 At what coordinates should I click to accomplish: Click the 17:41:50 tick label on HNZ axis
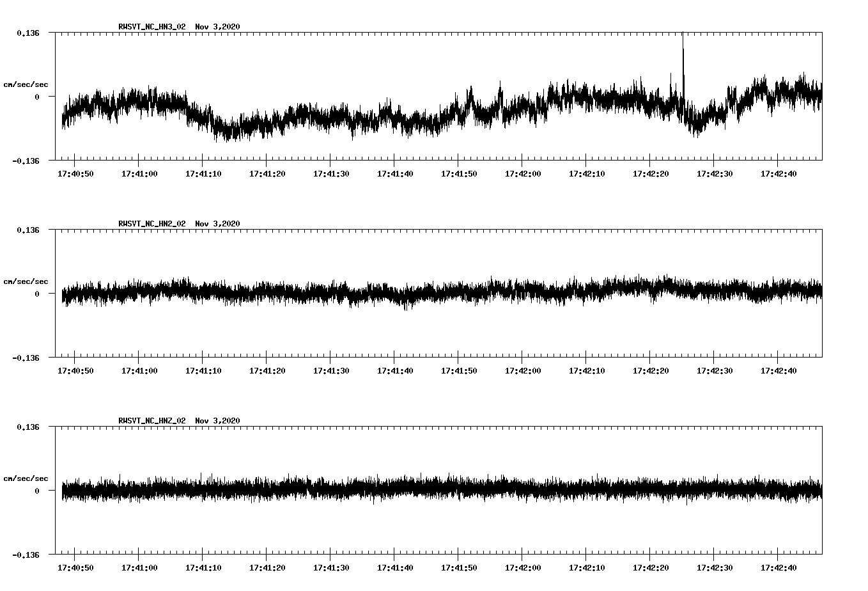460,567
